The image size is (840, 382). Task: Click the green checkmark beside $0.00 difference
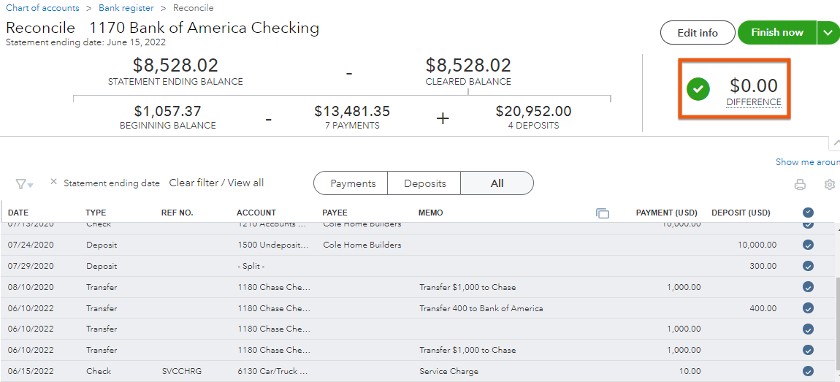click(x=698, y=89)
